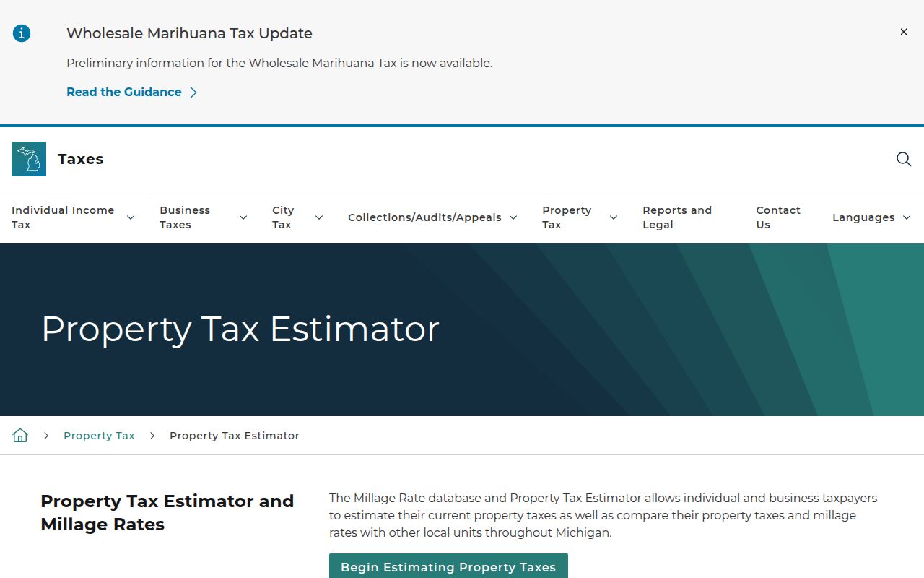924x578 pixels.
Task: Select the Property Tax Estimator breadcrumb text
Action: click(235, 436)
